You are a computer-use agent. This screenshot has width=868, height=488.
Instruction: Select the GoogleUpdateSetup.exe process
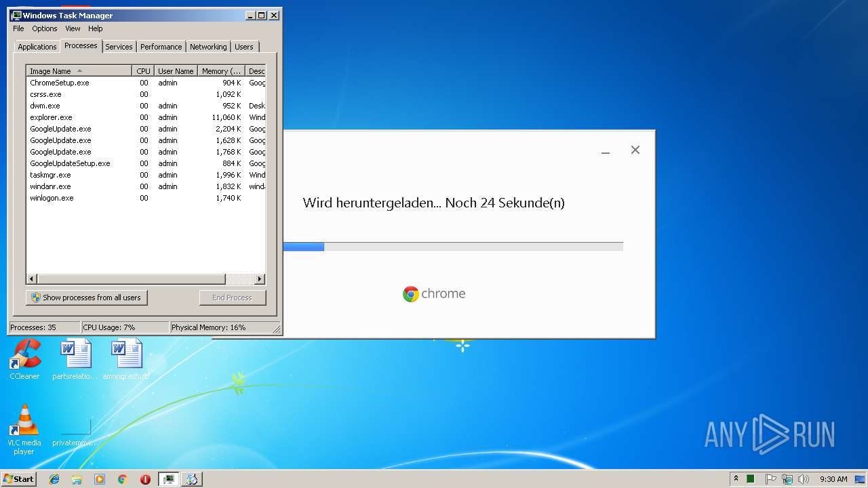(x=146, y=163)
